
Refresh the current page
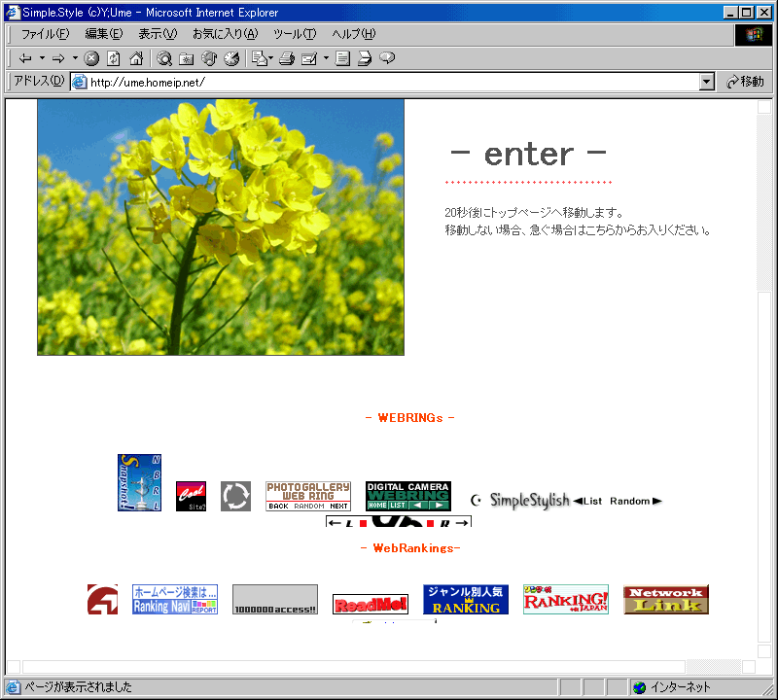click(114, 58)
